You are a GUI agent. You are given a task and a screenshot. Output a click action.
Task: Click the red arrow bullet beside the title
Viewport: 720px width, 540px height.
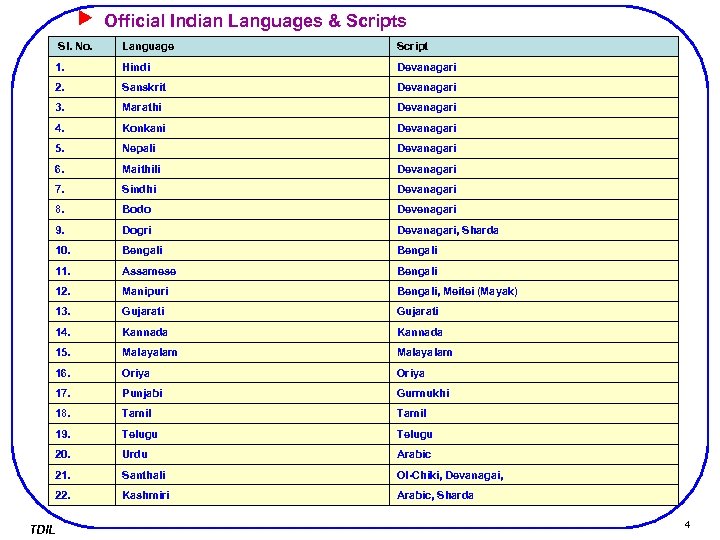pyautogui.click(x=85, y=18)
